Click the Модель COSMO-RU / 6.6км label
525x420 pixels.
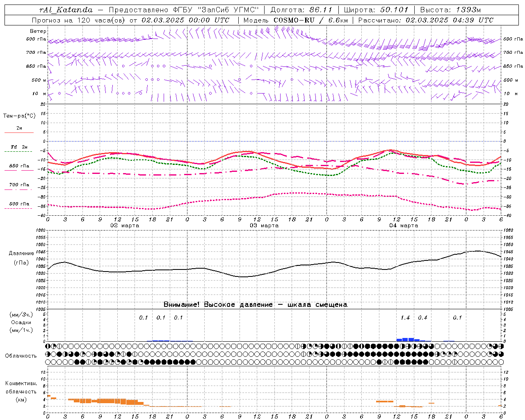[296, 20]
